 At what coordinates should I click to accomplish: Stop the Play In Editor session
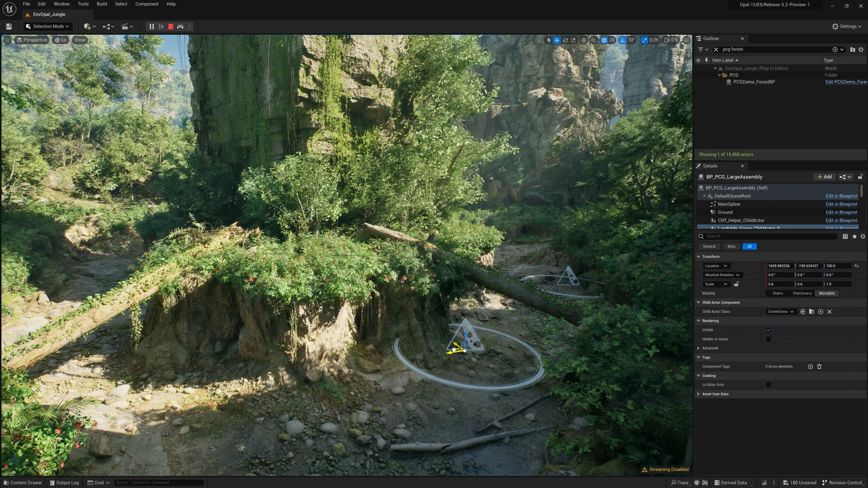point(170,26)
